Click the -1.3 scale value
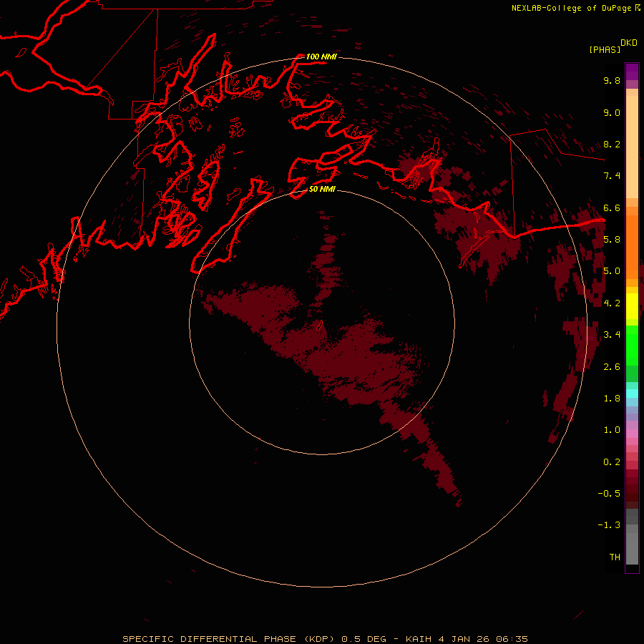 tap(609, 525)
